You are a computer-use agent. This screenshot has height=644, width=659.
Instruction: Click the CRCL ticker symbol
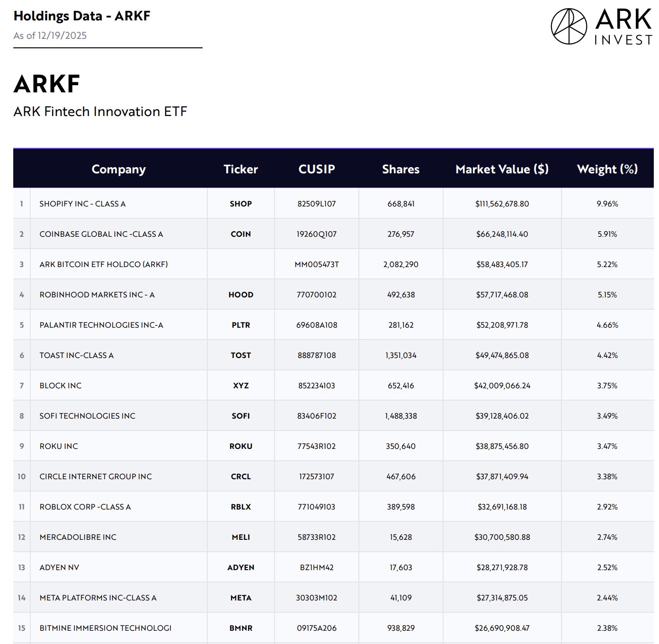[240, 476]
